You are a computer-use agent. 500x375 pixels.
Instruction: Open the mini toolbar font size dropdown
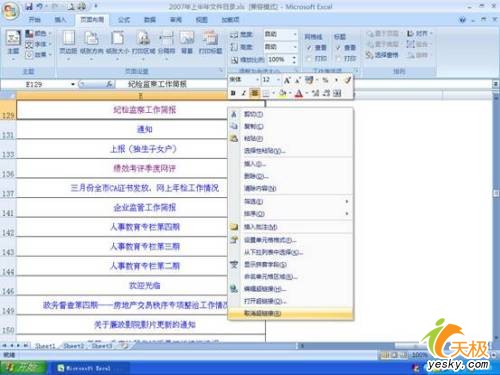279,80
